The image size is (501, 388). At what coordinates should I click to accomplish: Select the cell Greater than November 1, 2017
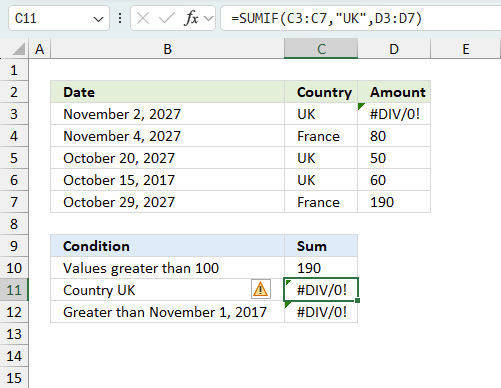167,312
